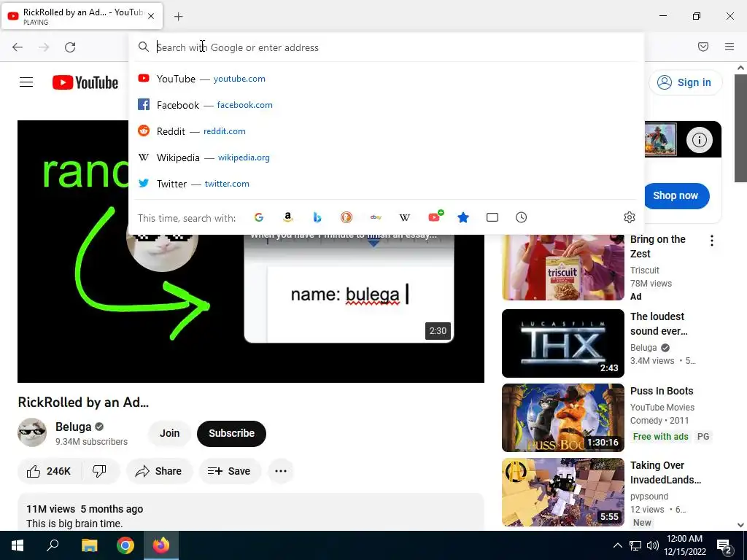The height and width of the screenshot is (560, 747).
Task: Search this time with Amazon icon
Action: click(x=287, y=217)
